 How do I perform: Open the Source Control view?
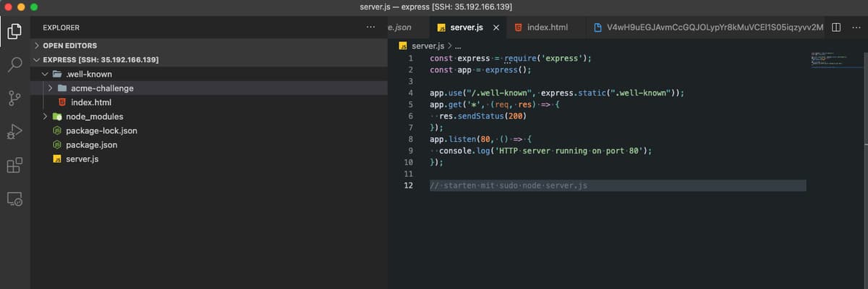tap(14, 98)
